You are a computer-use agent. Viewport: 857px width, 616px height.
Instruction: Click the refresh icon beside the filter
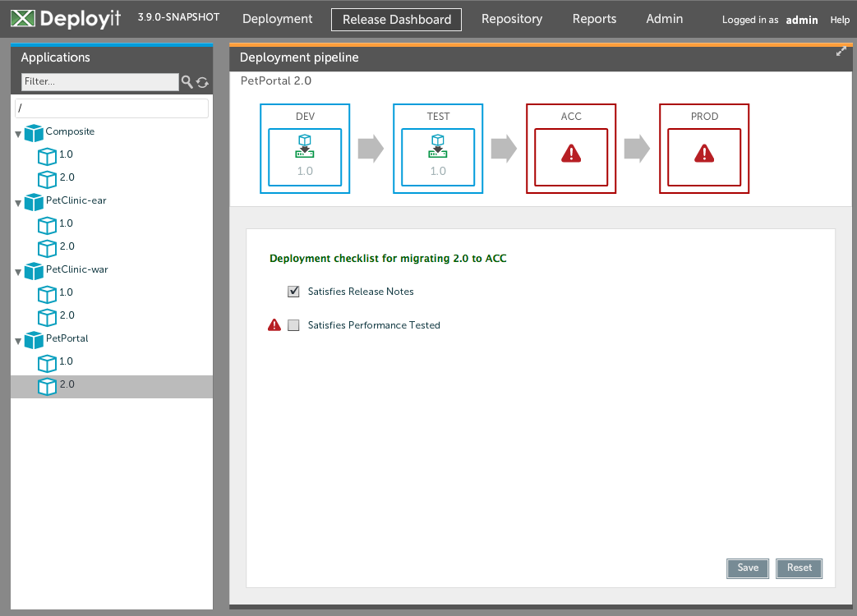coord(202,82)
